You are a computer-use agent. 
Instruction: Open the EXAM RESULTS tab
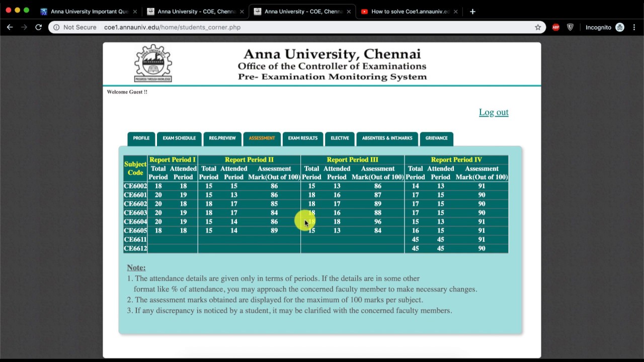click(303, 138)
